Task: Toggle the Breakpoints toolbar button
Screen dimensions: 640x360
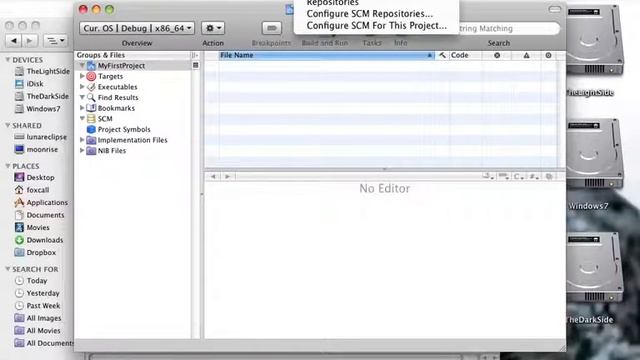Action: [271, 28]
